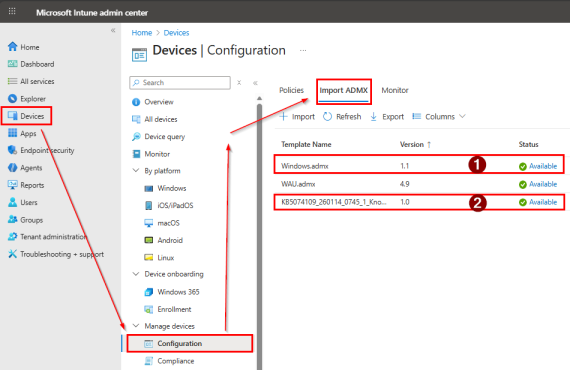The width and height of the screenshot is (570, 370).
Task: Switch to the Policies tab
Action: click(291, 90)
